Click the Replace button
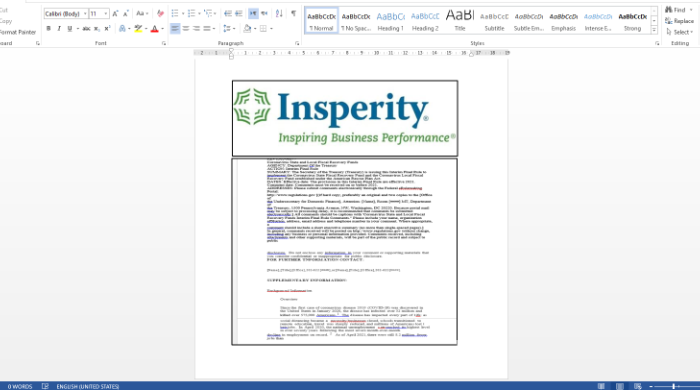The image size is (700, 390). pos(679,21)
